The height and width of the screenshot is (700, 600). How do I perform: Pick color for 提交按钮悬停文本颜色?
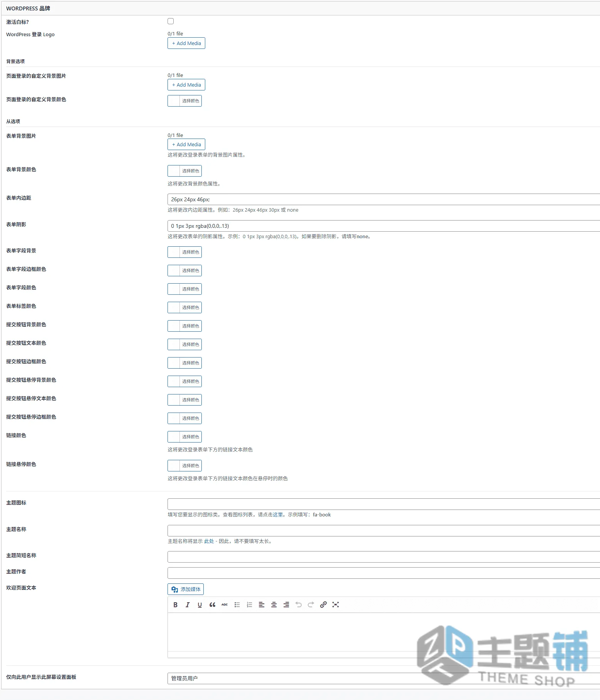[184, 400]
